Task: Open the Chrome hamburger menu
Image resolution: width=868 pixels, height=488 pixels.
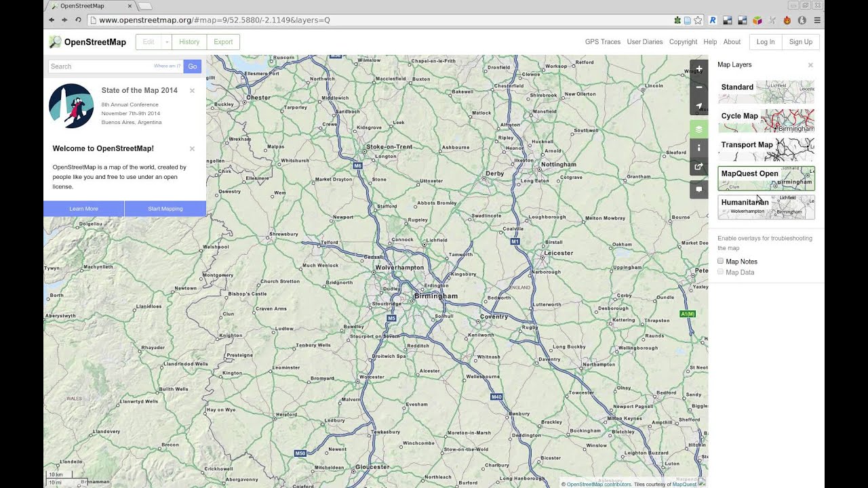Action: point(817,20)
